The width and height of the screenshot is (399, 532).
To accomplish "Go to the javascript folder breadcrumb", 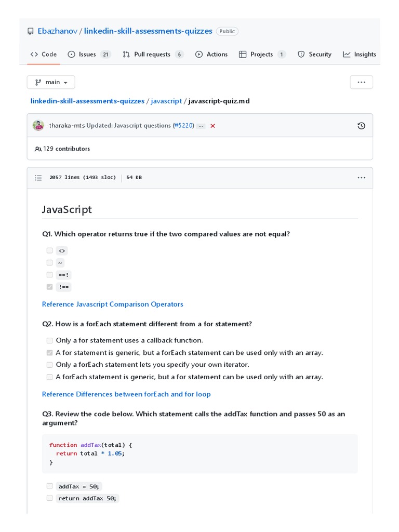I will coord(166,101).
